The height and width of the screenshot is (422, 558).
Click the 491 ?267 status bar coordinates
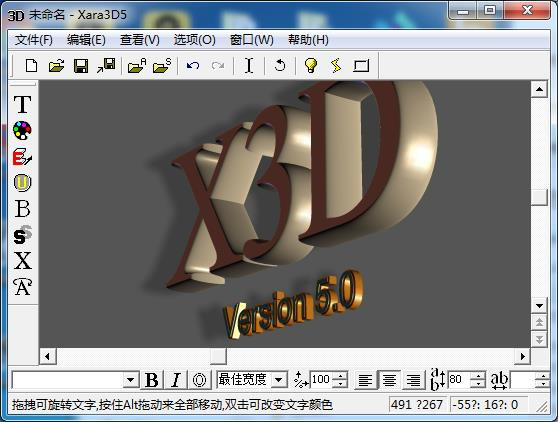click(416, 405)
